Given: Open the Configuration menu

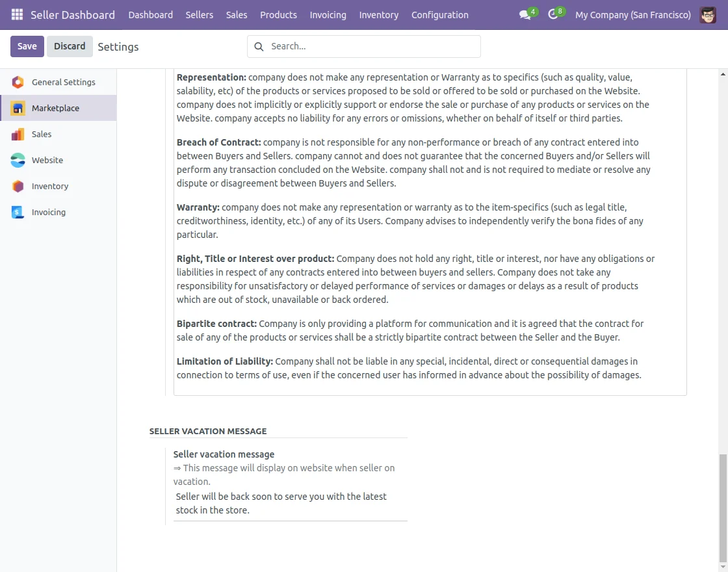Looking at the screenshot, I should click(439, 14).
